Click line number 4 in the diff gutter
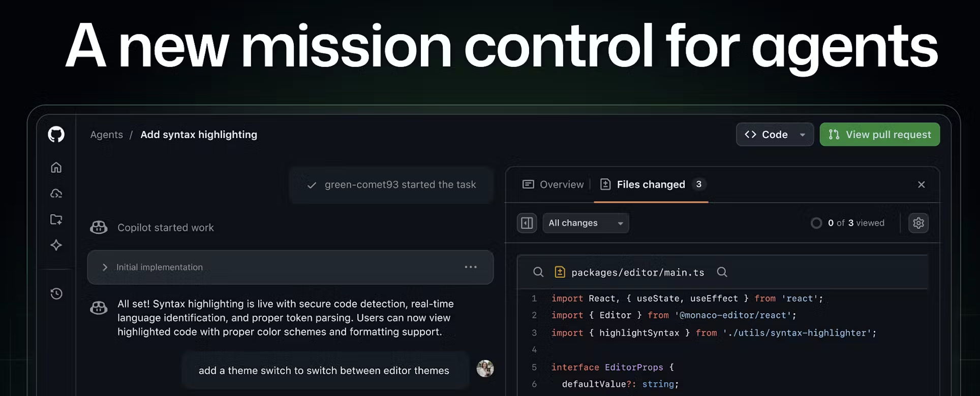Viewport: 980px width, 396px height. 534,350
